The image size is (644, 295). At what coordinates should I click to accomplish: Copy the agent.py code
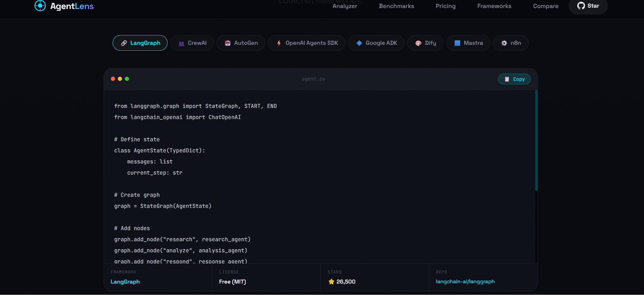click(x=514, y=79)
